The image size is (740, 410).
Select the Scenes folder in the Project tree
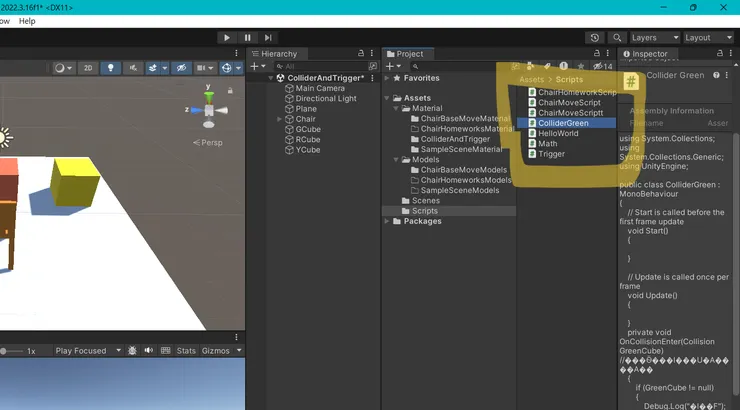[x=426, y=201]
